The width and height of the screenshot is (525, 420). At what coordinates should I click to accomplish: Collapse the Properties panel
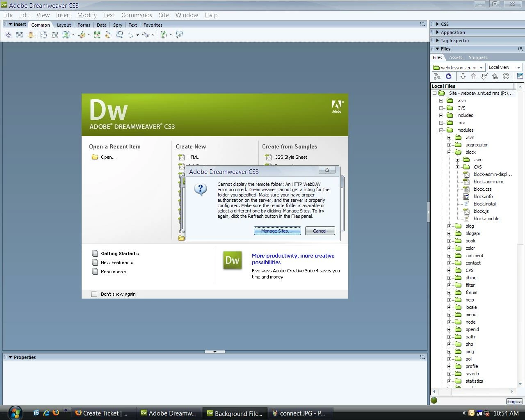tap(10, 357)
